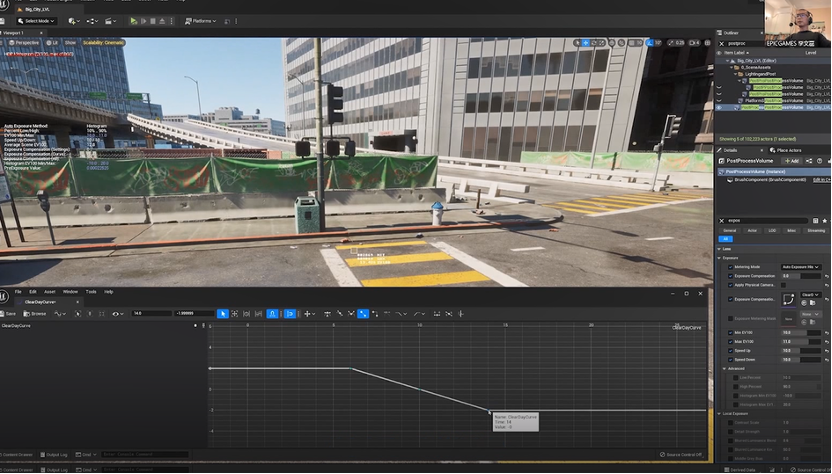Open the Metering Mode Auto Exposure dropdown
832x474 pixels.
tap(801, 267)
